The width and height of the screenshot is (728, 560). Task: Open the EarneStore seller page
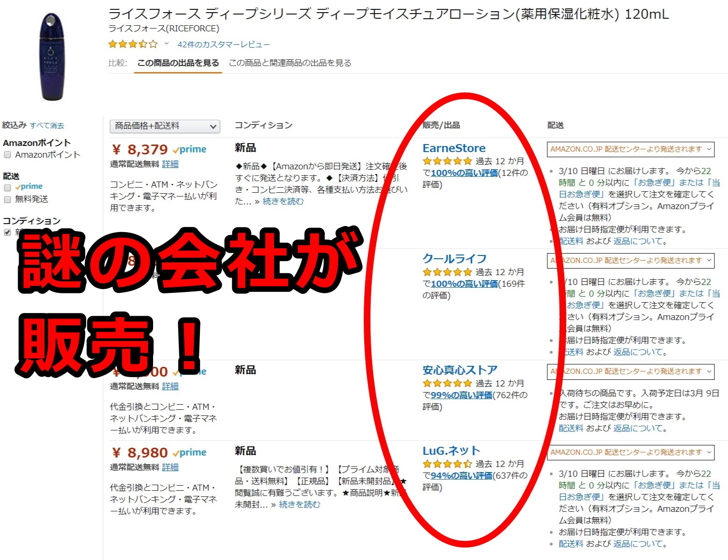pos(454,148)
